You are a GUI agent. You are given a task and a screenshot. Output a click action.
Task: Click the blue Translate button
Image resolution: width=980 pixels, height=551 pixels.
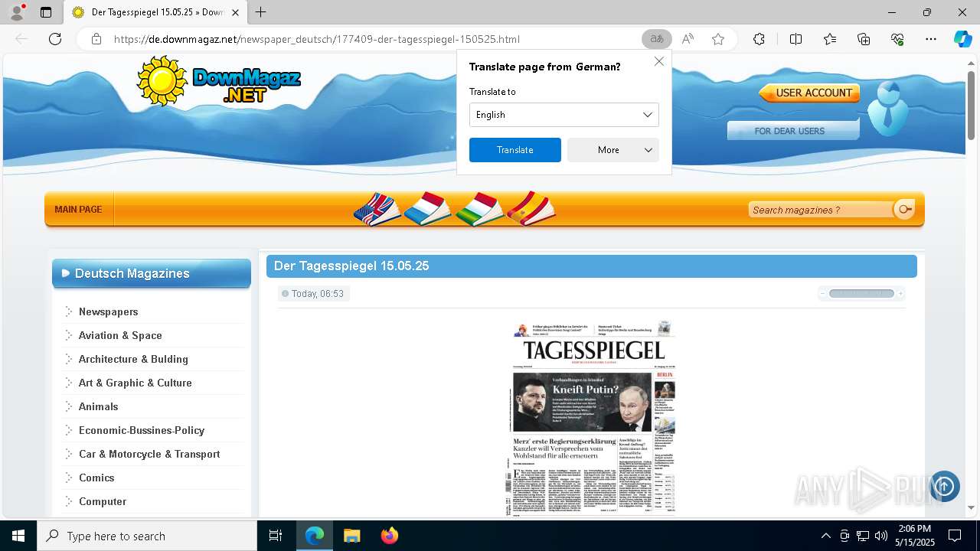514,150
